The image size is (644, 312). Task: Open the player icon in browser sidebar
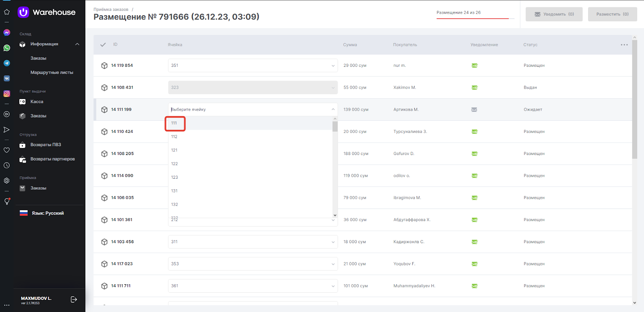6,114
